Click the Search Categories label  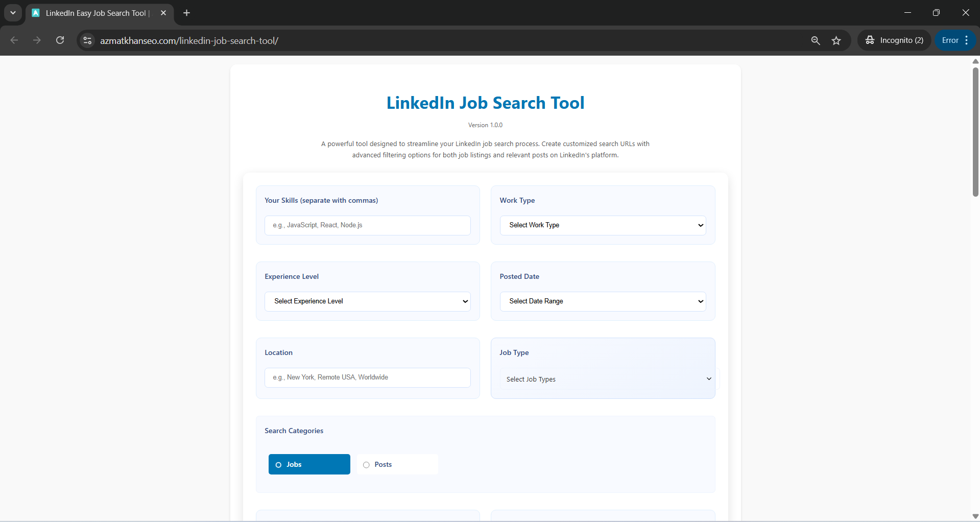pyautogui.click(x=294, y=431)
